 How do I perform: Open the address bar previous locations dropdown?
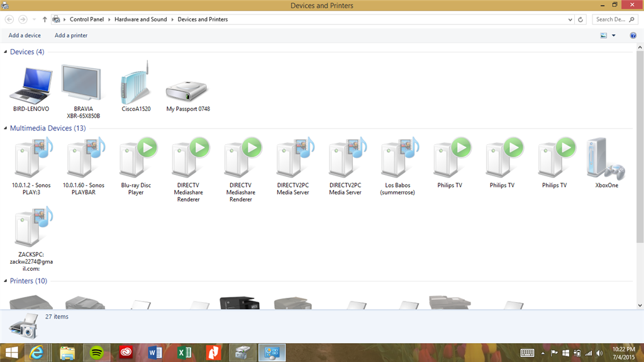click(570, 20)
